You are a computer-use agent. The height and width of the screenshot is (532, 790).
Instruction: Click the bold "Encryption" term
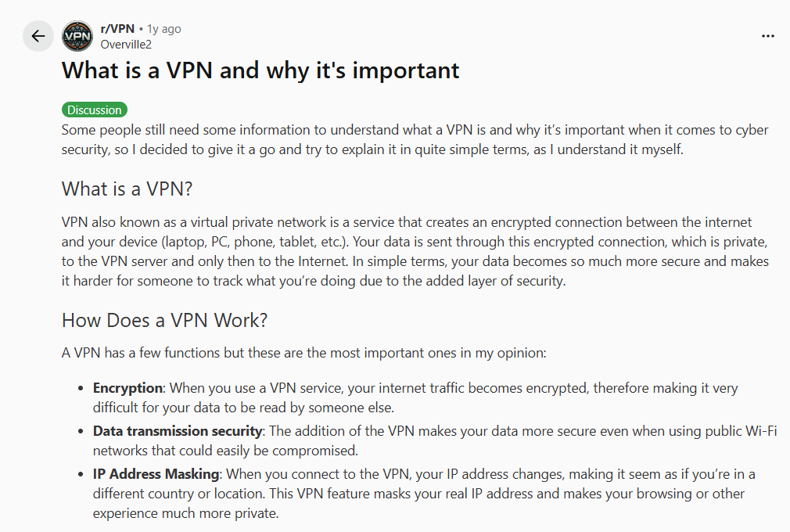coord(127,388)
